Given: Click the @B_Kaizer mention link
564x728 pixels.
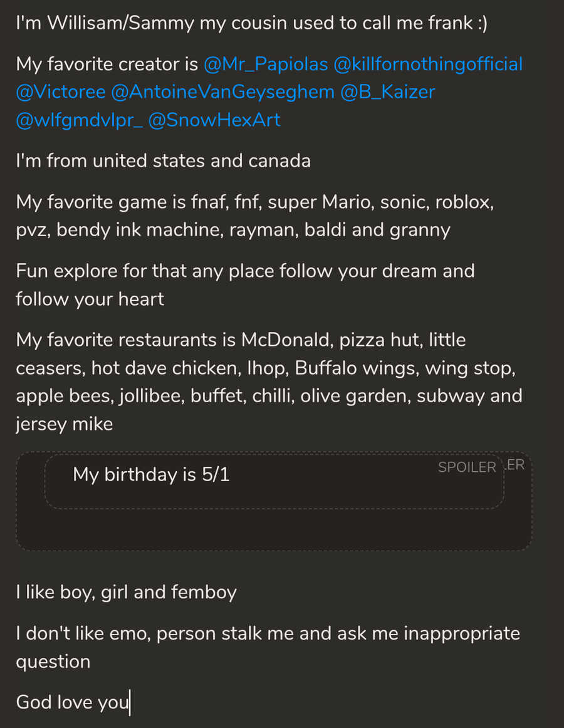Looking at the screenshot, I should click(x=387, y=92).
